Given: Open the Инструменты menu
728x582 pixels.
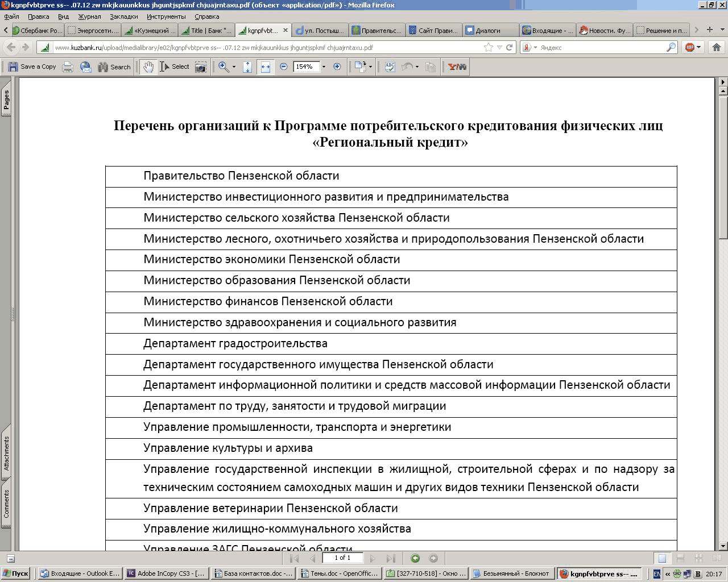Looking at the screenshot, I should pos(166,16).
